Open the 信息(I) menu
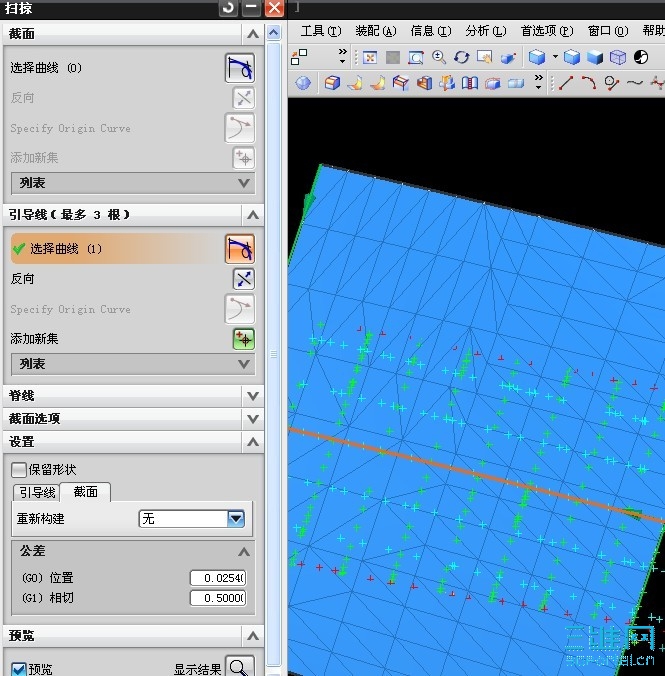 coord(431,31)
